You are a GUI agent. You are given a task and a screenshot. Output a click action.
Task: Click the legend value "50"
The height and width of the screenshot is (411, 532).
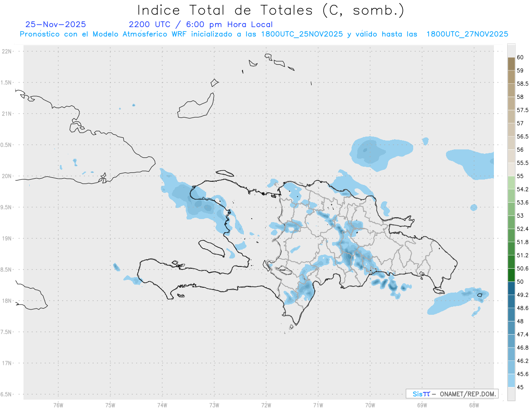pos(520,282)
